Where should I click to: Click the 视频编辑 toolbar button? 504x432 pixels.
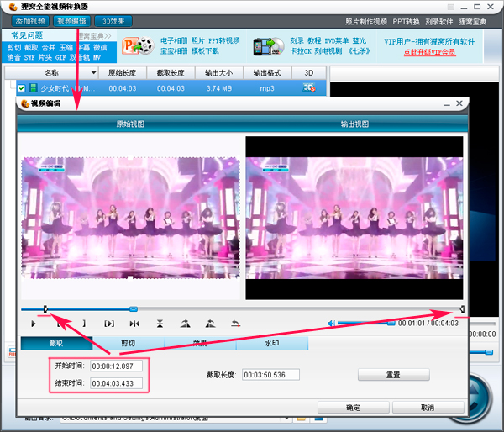tap(71, 21)
